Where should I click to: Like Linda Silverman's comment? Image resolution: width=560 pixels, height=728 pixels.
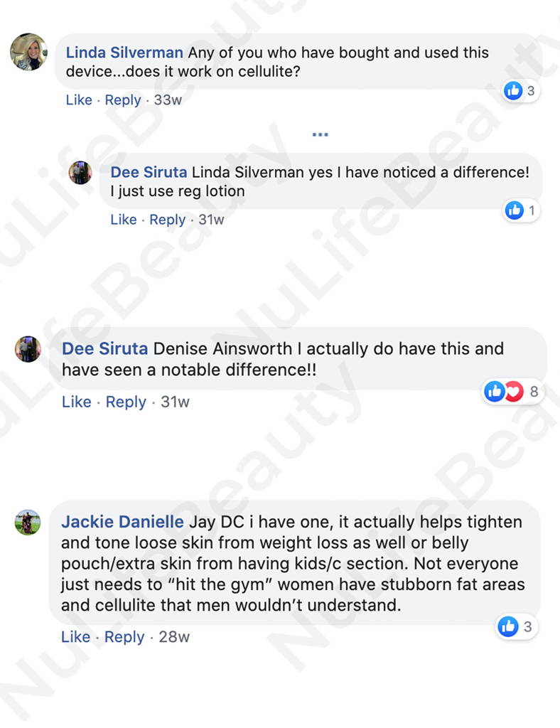pyautogui.click(x=79, y=100)
